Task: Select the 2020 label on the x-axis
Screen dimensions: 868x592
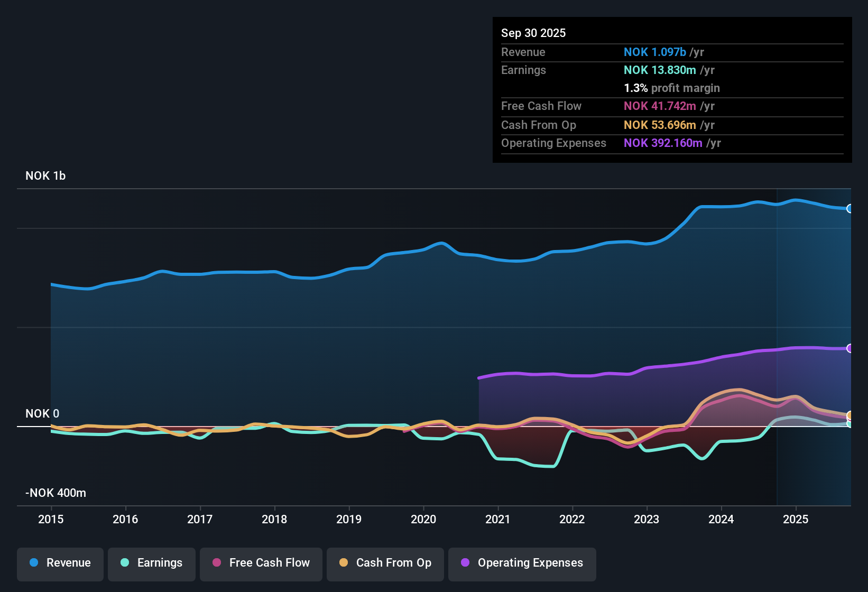Action: coord(423,520)
